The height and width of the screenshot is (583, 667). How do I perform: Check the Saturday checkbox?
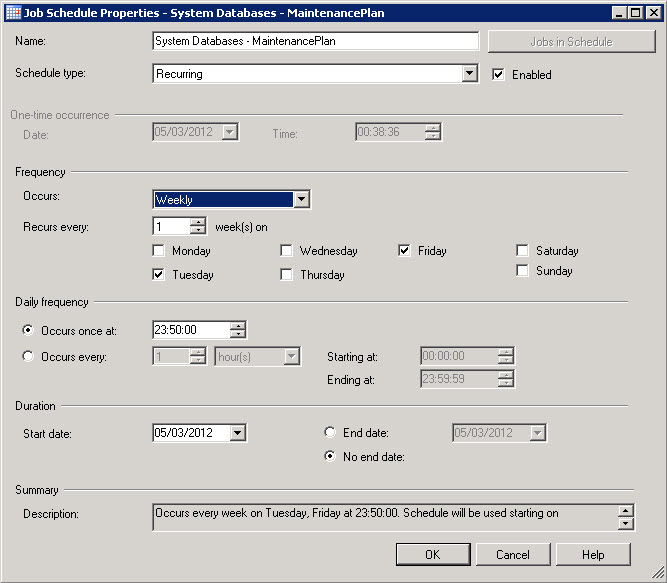pyautogui.click(x=522, y=250)
